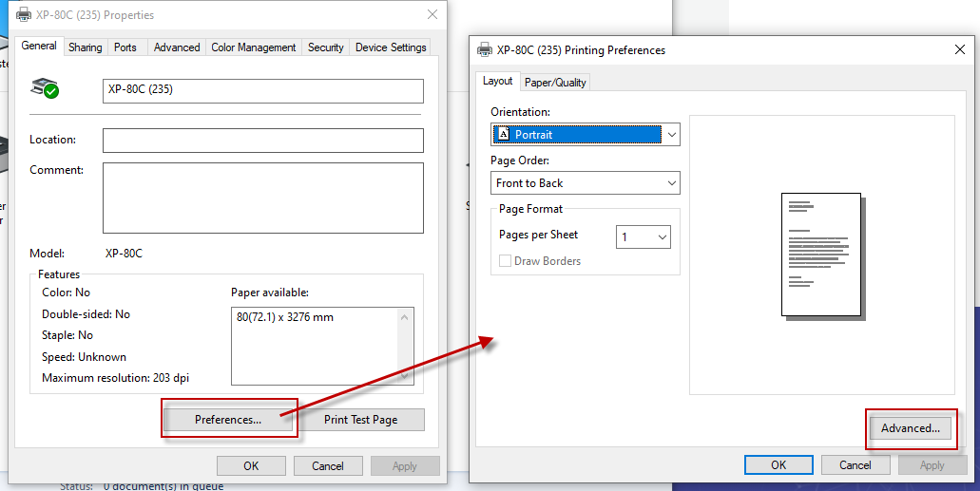Click the page layout preview thumbnail
Screen dimensions: 980x491
(823, 256)
